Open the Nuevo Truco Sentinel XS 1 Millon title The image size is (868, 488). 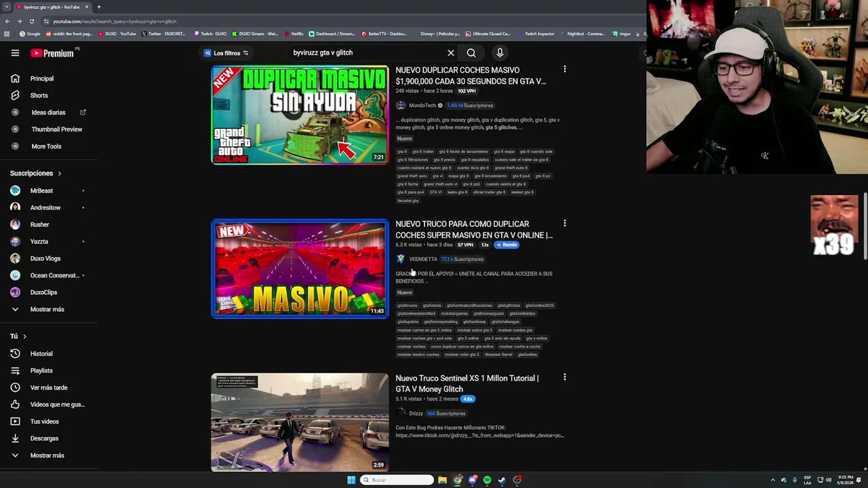click(467, 384)
